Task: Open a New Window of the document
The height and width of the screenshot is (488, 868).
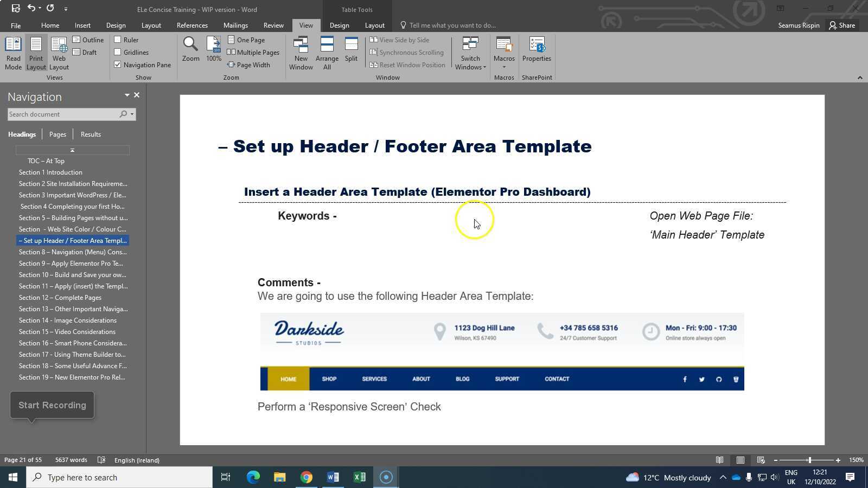Action: tap(301, 52)
